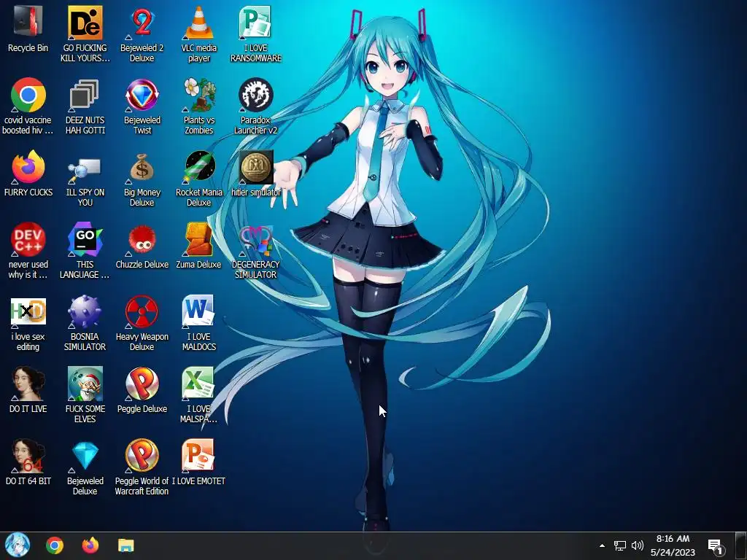This screenshot has width=747, height=560.
Task: Expand the hidden system tray icons arrow
Action: pyautogui.click(x=602, y=545)
